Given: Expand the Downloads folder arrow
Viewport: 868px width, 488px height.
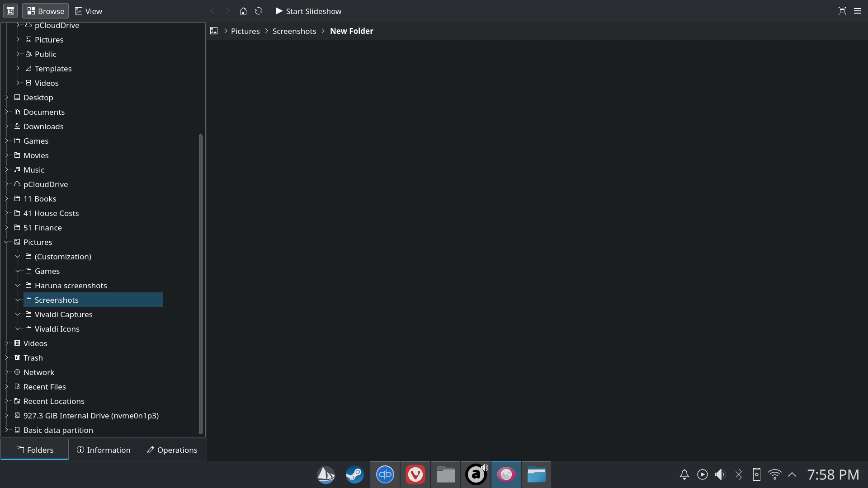Looking at the screenshot, I should (7, 127).
